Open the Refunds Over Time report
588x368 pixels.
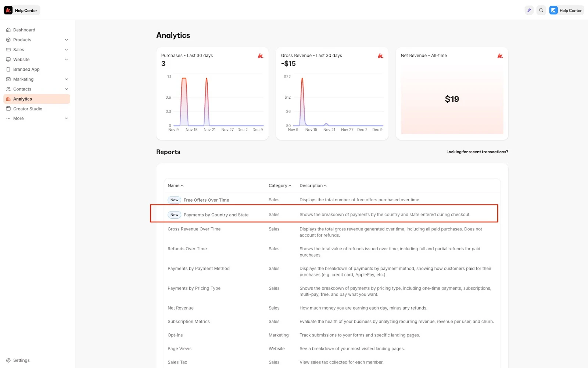tap(187, 249)
